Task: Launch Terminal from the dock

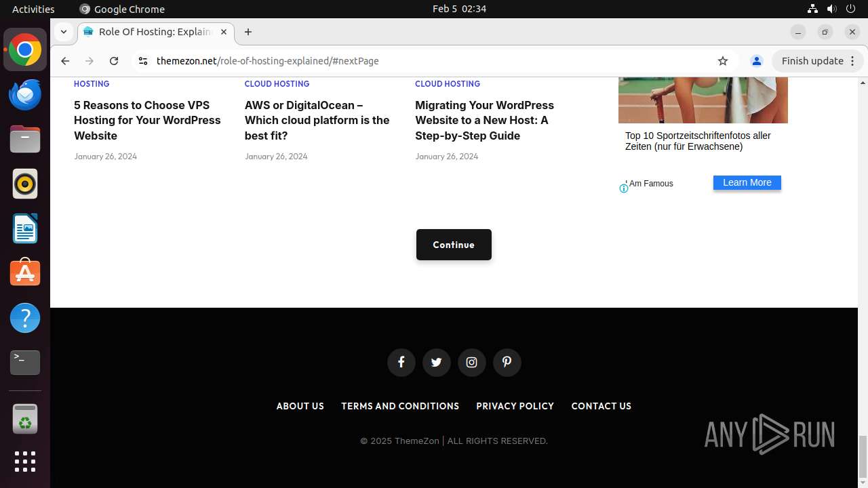Action: tap(25, 363)
